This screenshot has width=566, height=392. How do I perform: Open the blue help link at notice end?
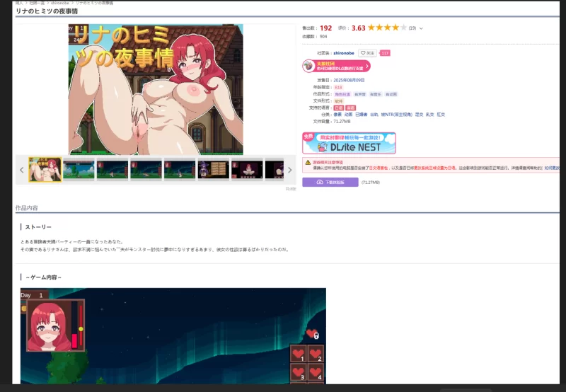[x=552, y=168]
